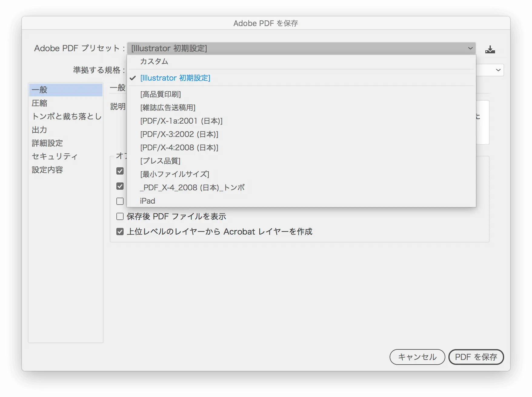This screenshot has height=397, width=532.
Task: Open 詳細設定 in the sidebar
Action: (66, 143)
